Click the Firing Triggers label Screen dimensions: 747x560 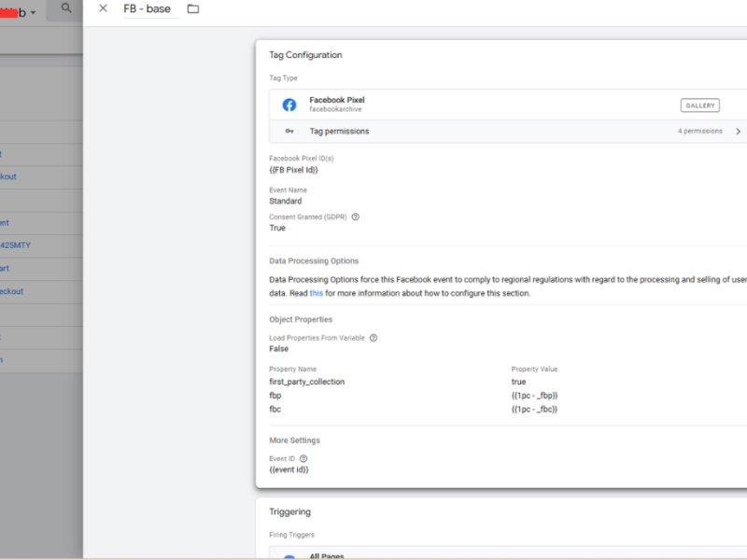pyautogui.click(x=291, y=535)
